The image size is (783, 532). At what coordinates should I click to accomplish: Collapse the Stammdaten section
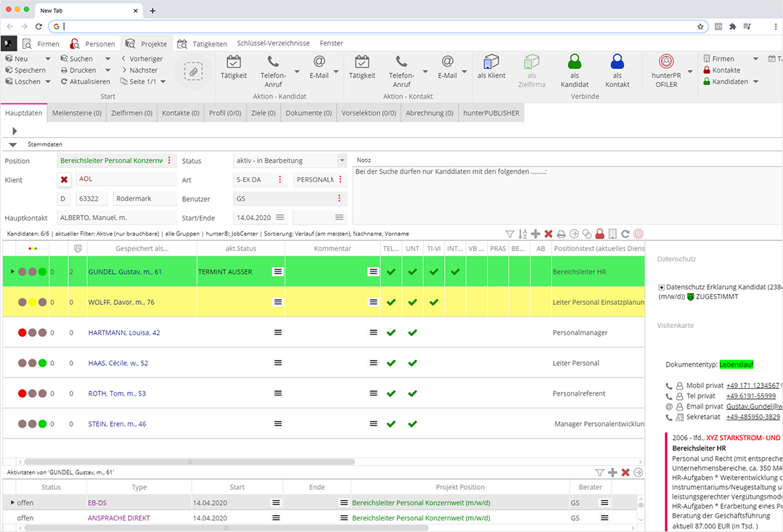pyautogui.click(x=13, y=144)
